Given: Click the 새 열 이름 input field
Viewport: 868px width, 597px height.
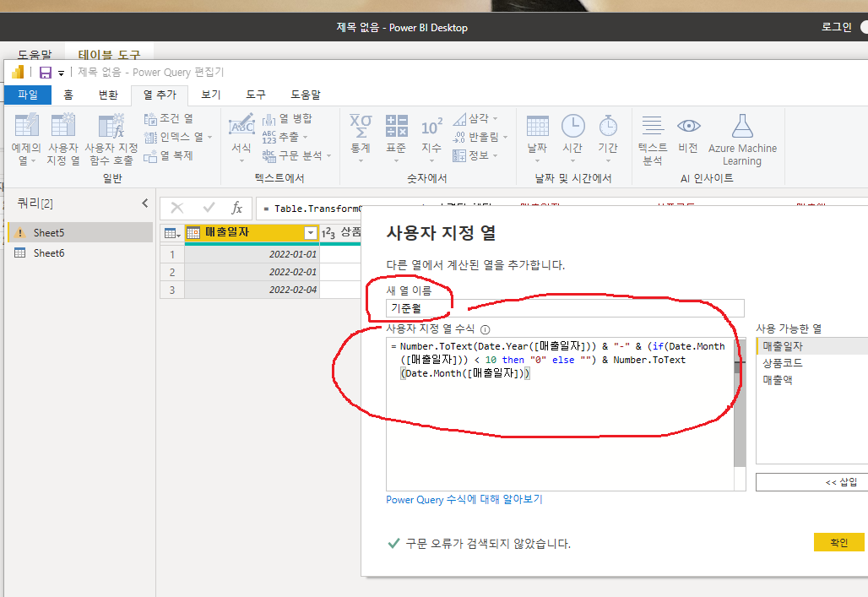Looking at the screenshot, I should click(565, 308).
